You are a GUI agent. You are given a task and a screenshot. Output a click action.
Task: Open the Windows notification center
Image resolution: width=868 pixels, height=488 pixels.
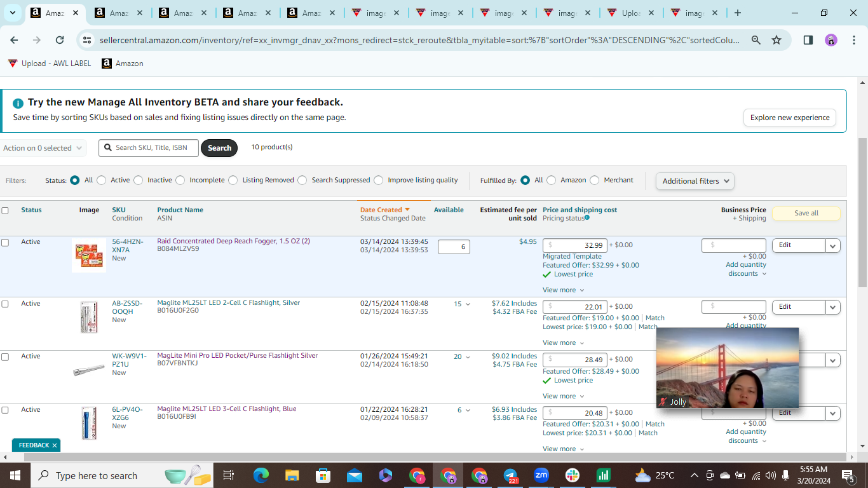click(848, 475)
